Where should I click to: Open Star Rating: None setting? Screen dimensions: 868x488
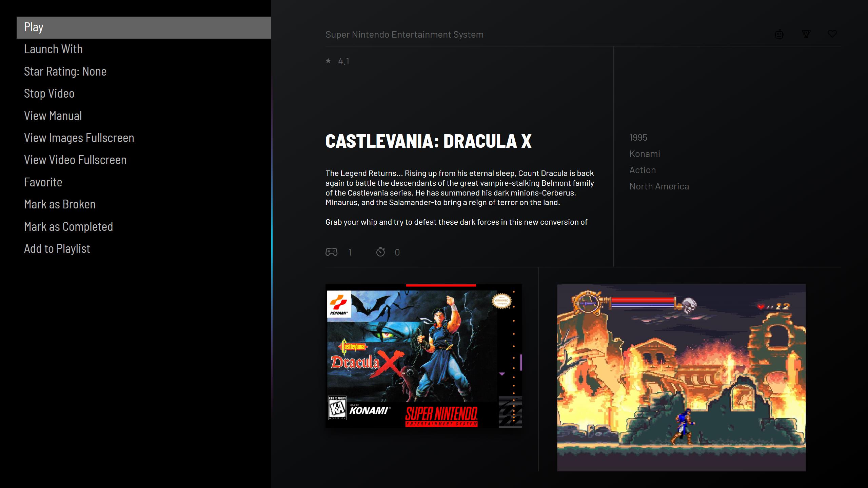click(x=65, y=72)
